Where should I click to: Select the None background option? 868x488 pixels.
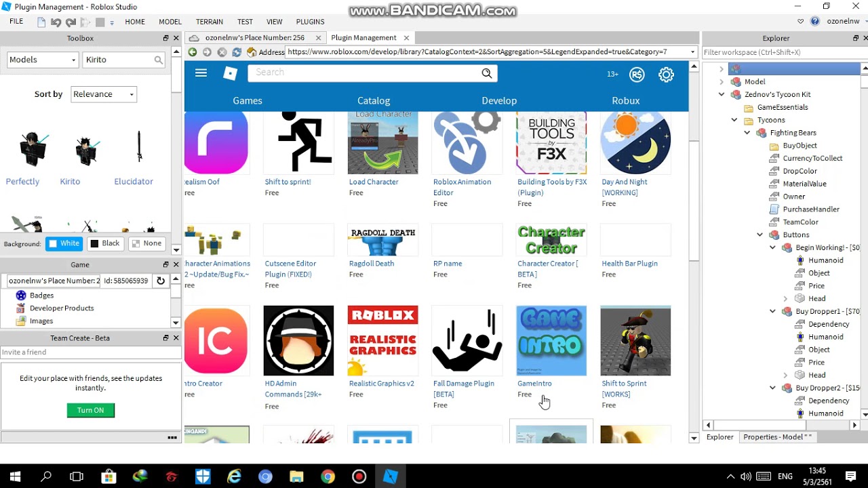pos(146,243)
